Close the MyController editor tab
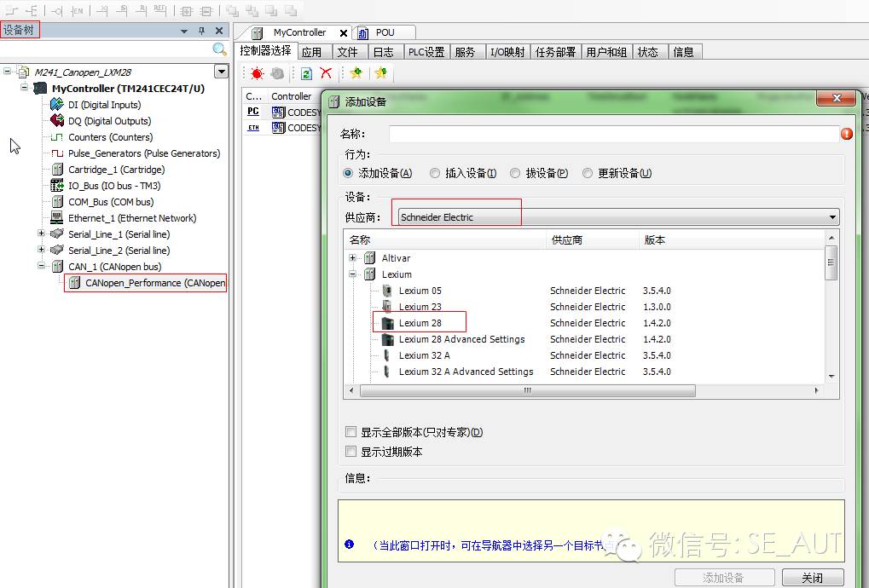 344,33
